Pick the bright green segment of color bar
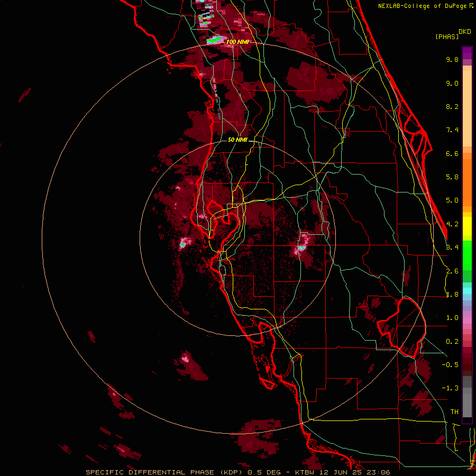Screen dimensions: 476x476 pos(467,255)
